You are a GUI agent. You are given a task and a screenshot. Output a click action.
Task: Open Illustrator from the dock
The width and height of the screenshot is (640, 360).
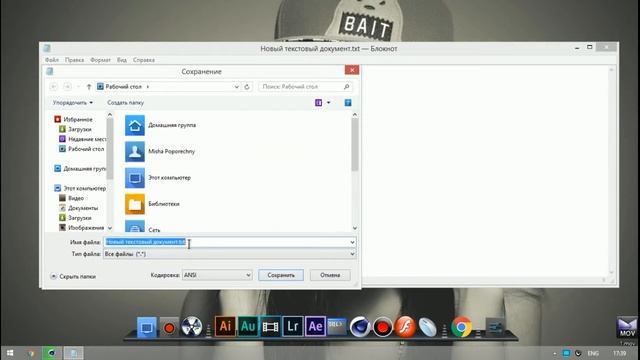[225, 326]
